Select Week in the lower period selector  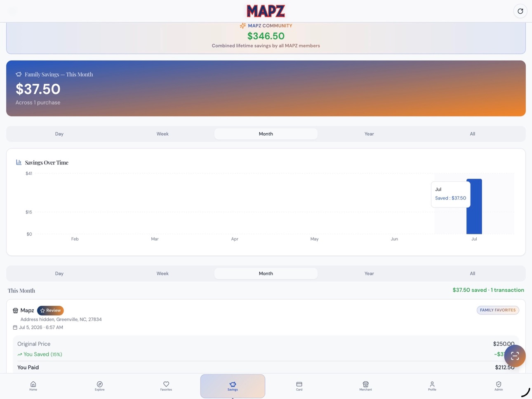pyautogui.click(x=162, y=274)
